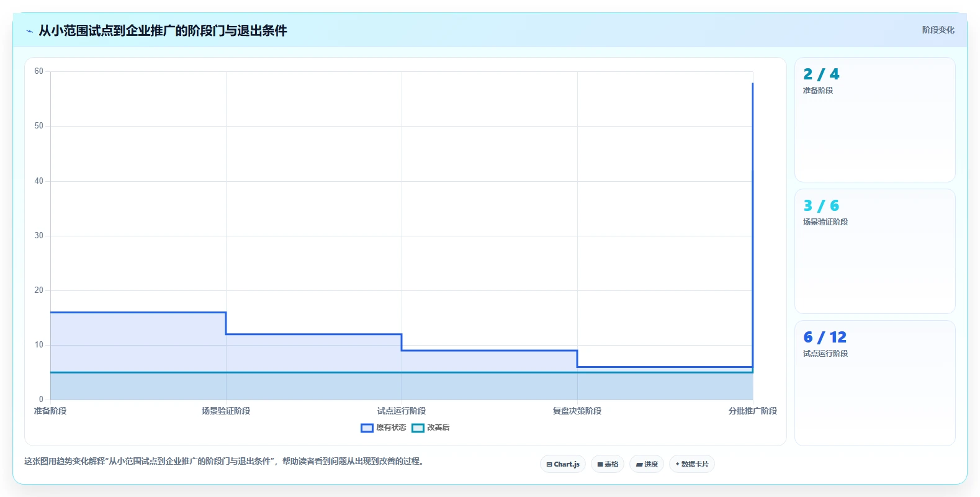
Task: Open the 6 / 12 试点运行阶段 card
Action: [875, 383]
